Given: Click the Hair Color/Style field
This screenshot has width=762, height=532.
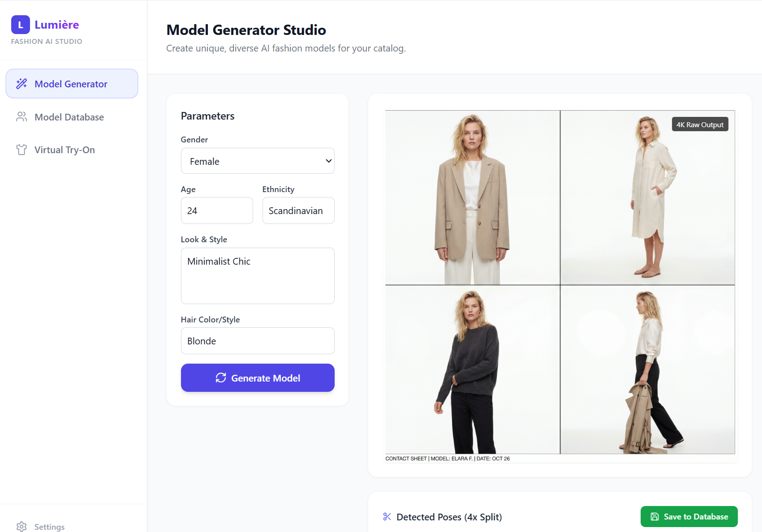Looking at the screenshot, I should pos(258,341).
